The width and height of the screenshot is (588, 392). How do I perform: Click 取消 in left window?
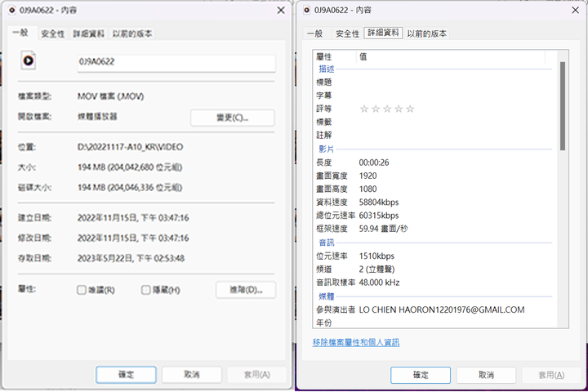point(192,375)
